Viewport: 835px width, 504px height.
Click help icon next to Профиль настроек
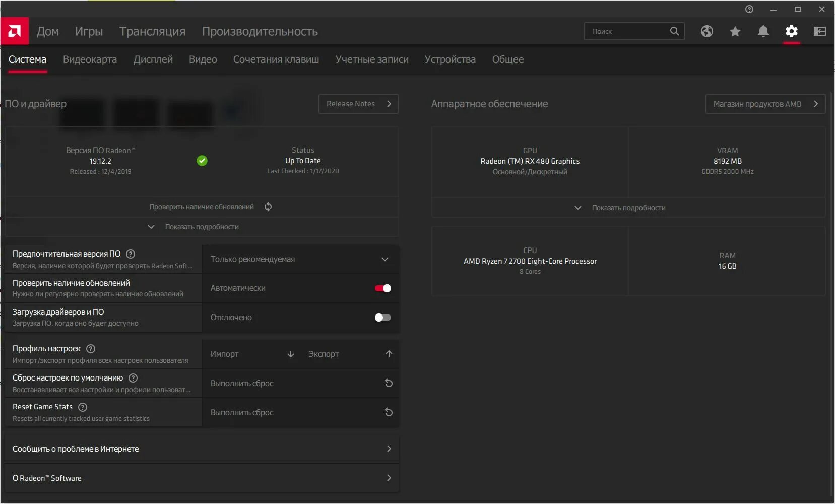point(91,349)
